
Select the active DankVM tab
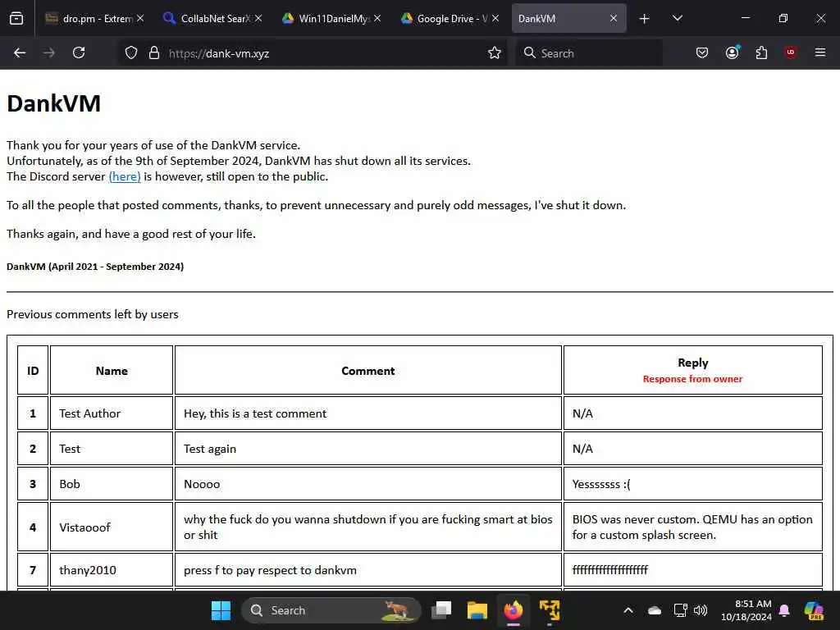tap(569, 18)
